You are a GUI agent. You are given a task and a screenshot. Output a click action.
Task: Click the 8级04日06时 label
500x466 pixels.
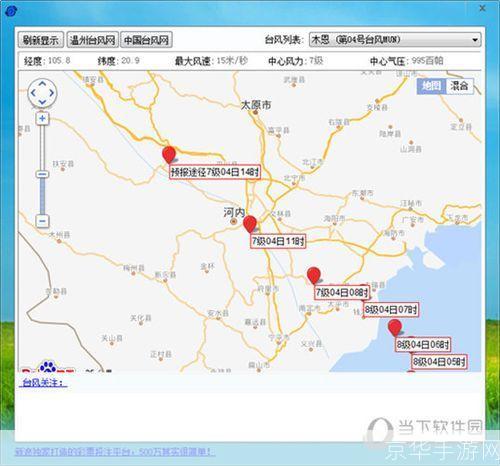tap(423, 344)
